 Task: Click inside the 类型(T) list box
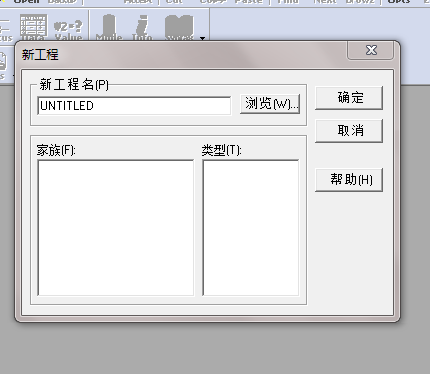click(251, 228)
